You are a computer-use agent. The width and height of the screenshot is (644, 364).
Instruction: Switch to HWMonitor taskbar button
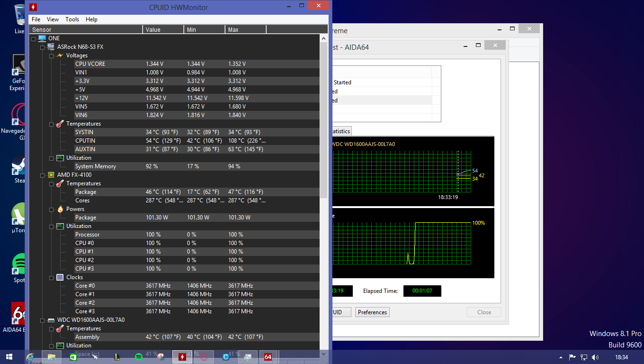coord(182,357)
